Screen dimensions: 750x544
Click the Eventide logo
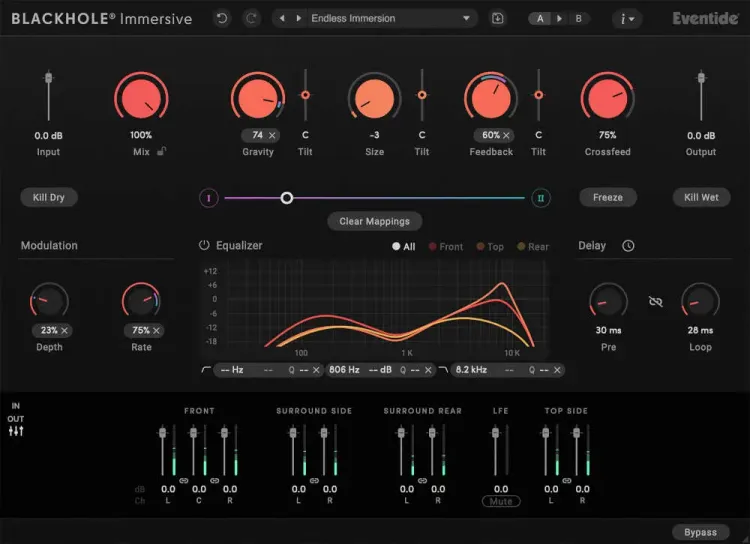point(705,18)
